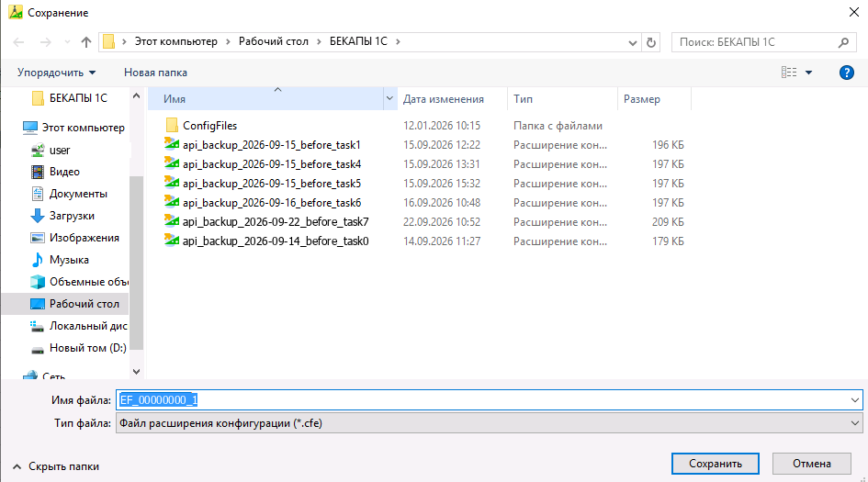Viewport: 868px width, 482px height.
Task: Expand the Имя файла dropdown arrow
Action: (x=855, y=400)
